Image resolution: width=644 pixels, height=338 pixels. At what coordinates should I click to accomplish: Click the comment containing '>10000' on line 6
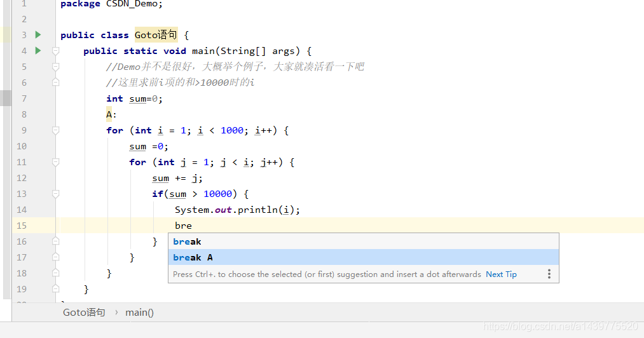point(181,83)
